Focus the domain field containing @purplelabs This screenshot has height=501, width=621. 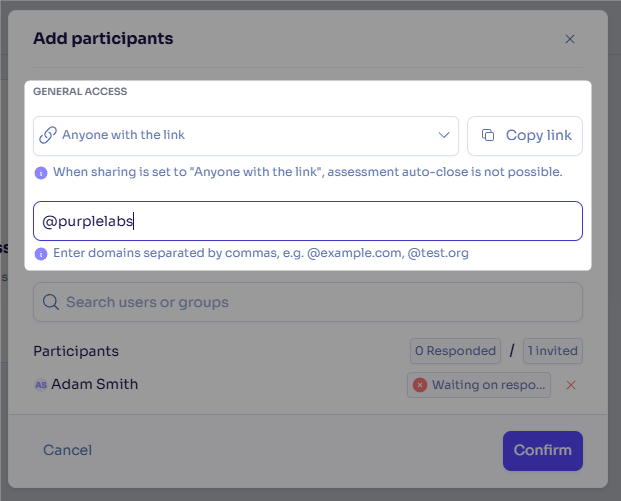click(x=308, y=221)
